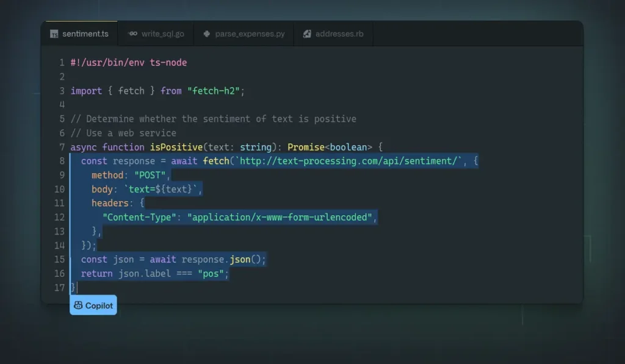Click the Ruby icon on addresses.rb tab
The image size is (625, 364).
coord(307,34)
